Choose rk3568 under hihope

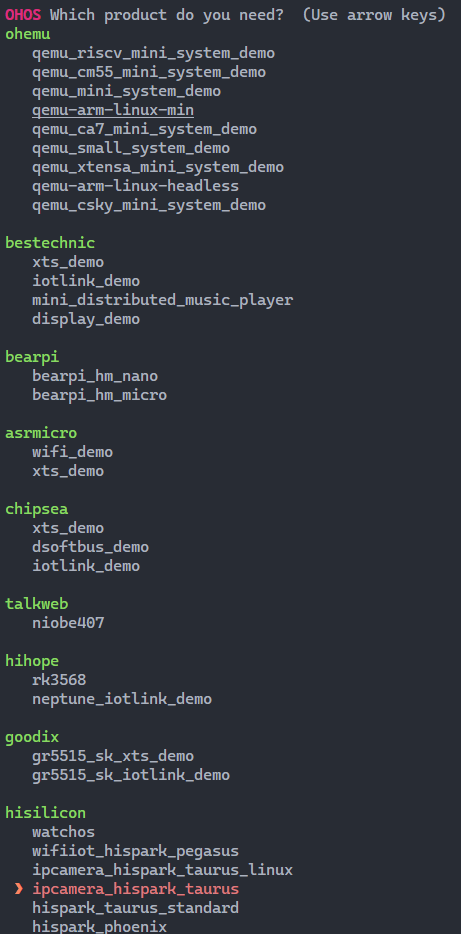(x=60, y=680)
